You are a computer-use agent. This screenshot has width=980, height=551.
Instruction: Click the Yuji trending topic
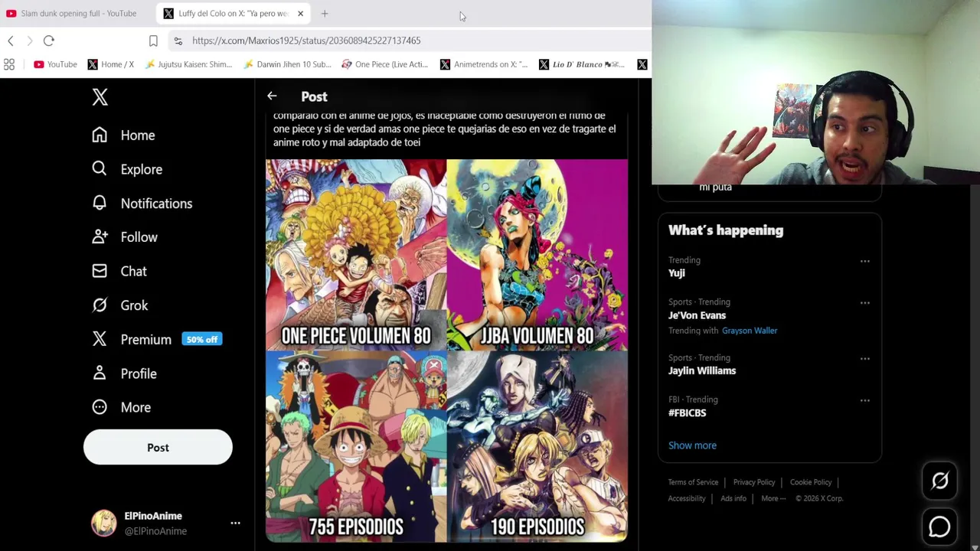pos(677,273)
